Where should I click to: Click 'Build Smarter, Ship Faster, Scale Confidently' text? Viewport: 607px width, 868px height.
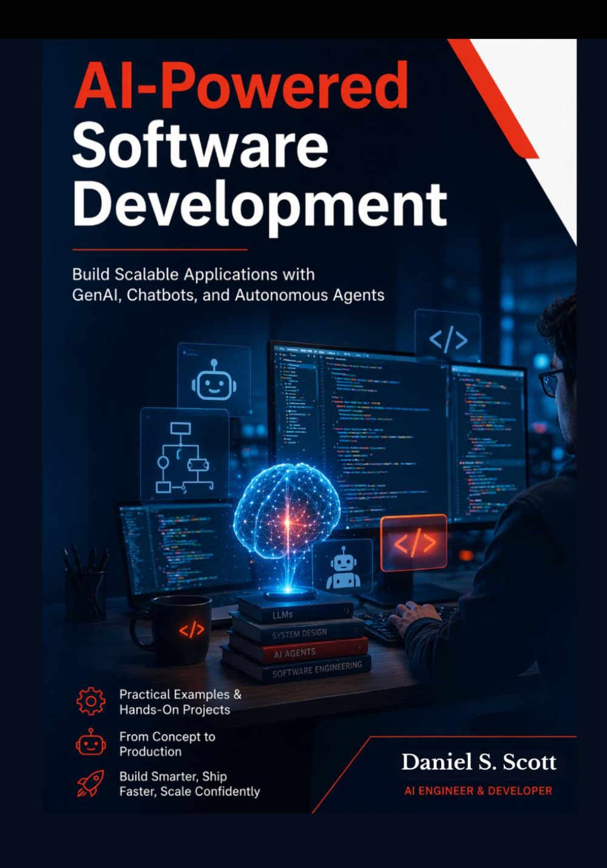[189, 784]
